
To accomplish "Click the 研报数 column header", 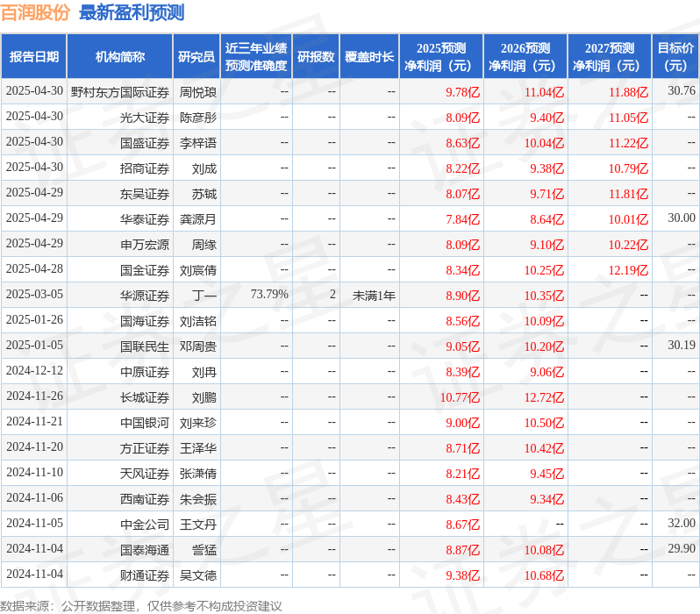I will [316, 57].
